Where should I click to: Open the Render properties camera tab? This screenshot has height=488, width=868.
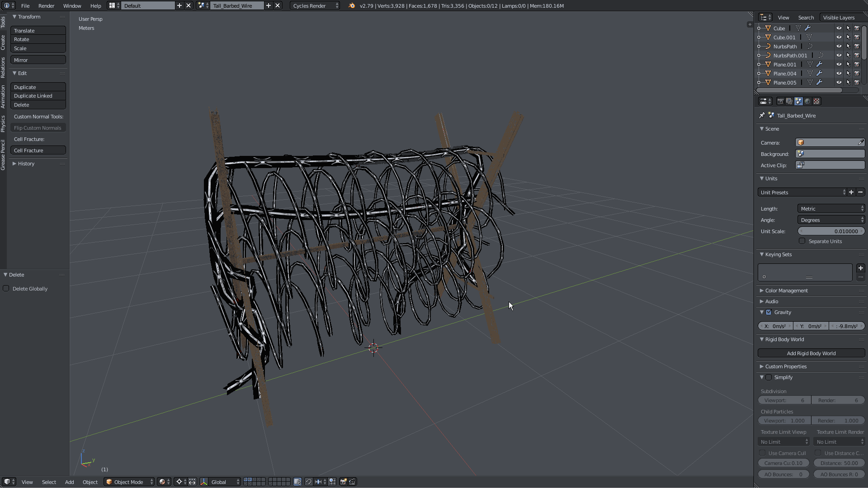(x=780, y=101)
